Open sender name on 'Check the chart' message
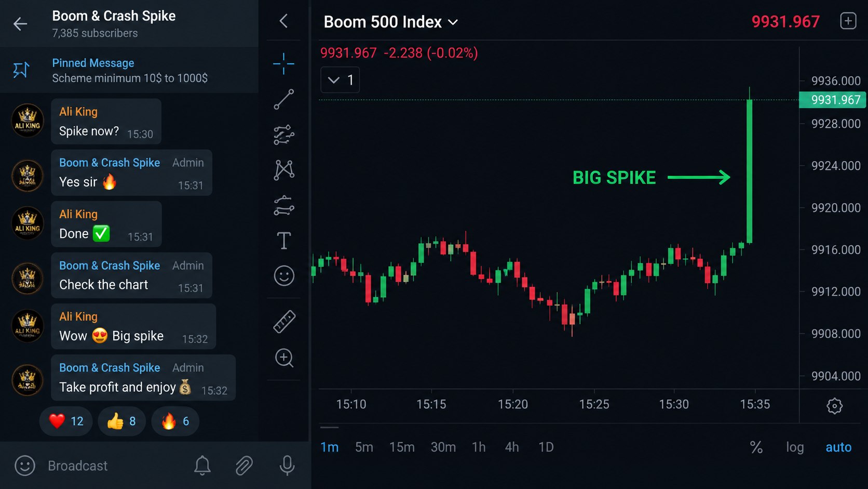Viewport: 868px width, 489px height. coord(110,266)
